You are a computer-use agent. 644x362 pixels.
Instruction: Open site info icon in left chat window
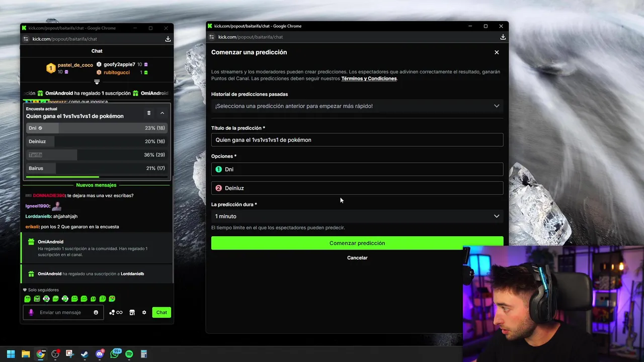pyautogui.click(x=26, y=39)
